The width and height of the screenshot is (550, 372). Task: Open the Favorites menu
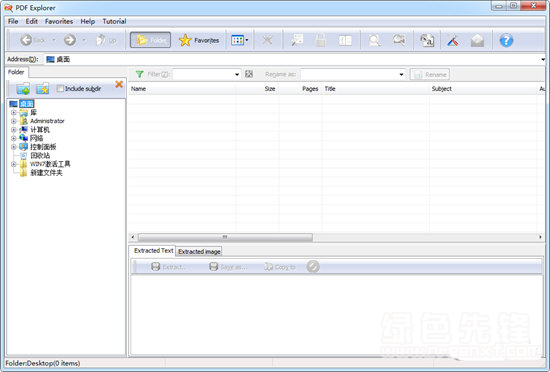(x=59, y=21)
